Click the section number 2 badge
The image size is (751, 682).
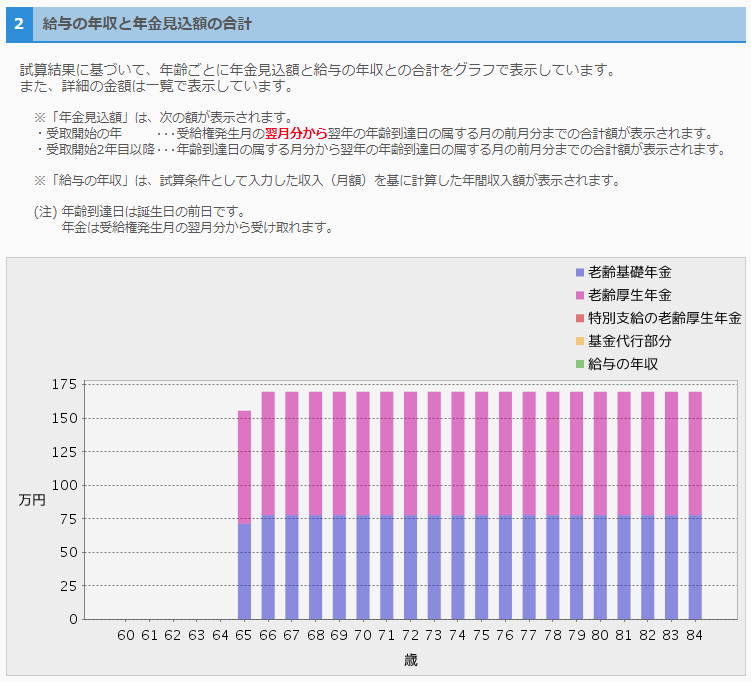click(19, 24)
